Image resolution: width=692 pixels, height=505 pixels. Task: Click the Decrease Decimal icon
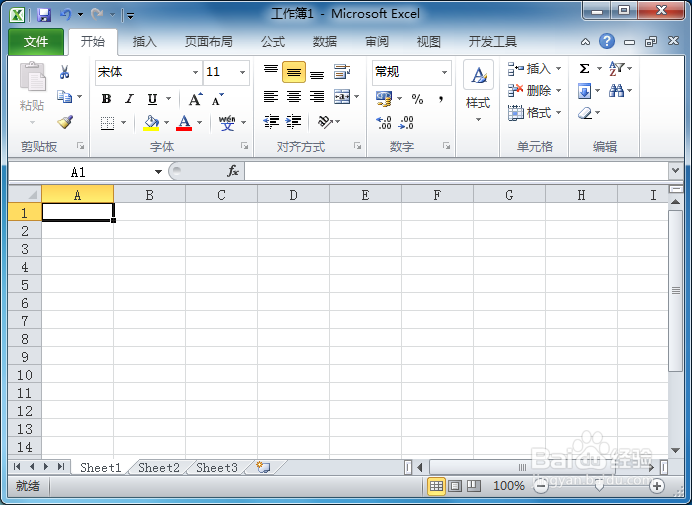[406, 122]
